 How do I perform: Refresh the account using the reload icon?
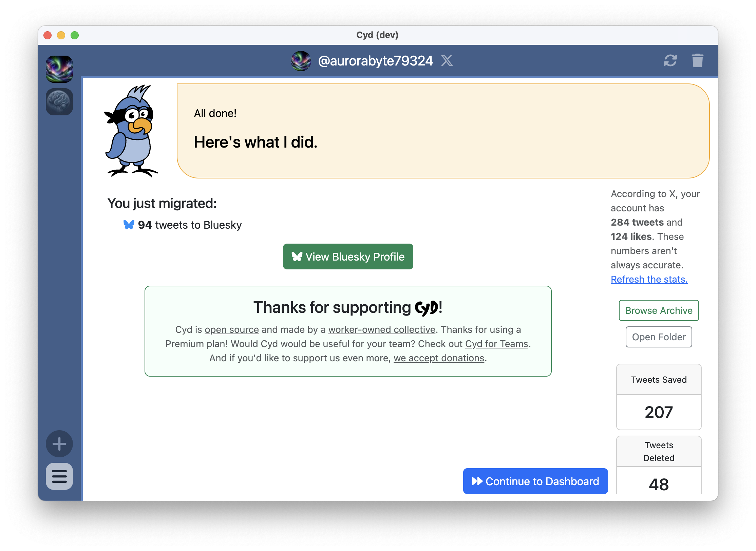click(x=670, y=61)
